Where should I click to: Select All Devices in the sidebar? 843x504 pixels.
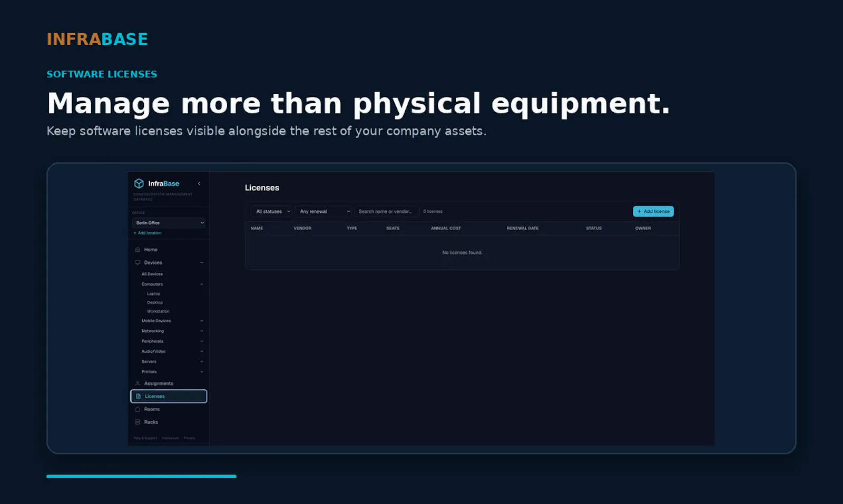tap(152, 274)
